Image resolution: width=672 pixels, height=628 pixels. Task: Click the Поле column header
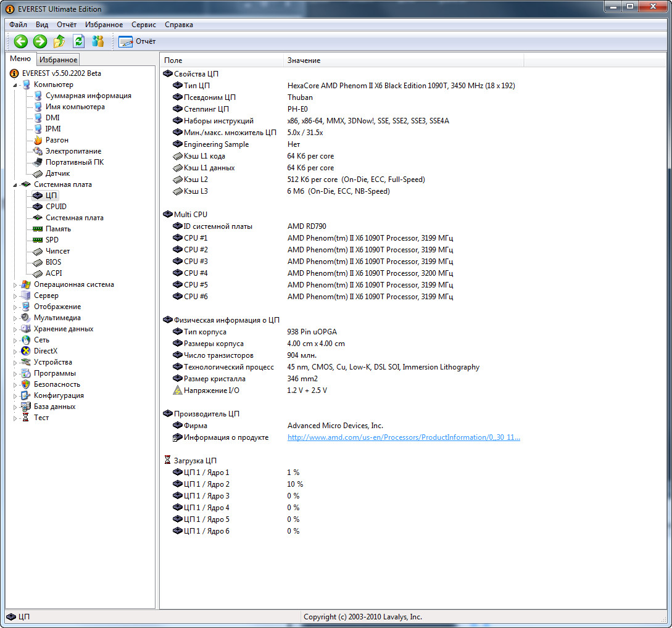[222, 60]
